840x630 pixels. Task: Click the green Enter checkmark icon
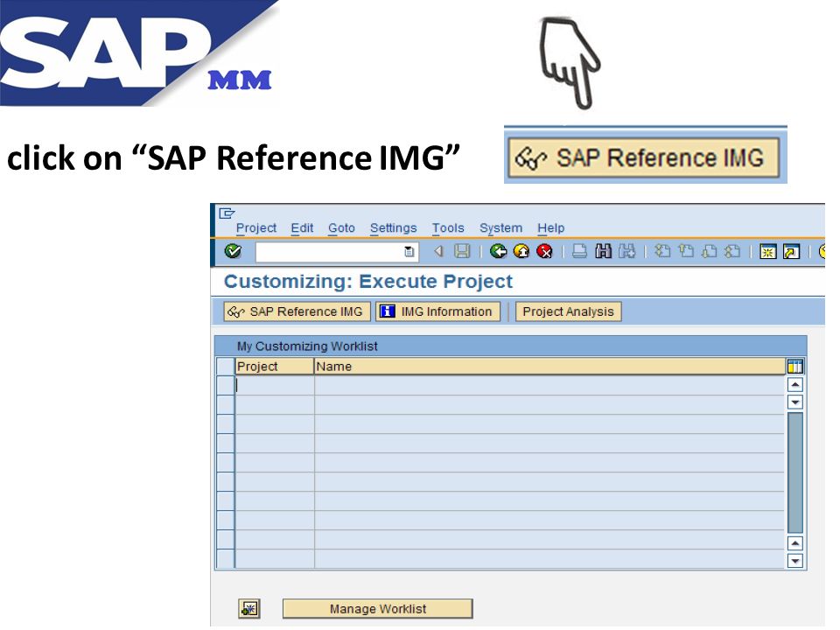click(233, 251)
